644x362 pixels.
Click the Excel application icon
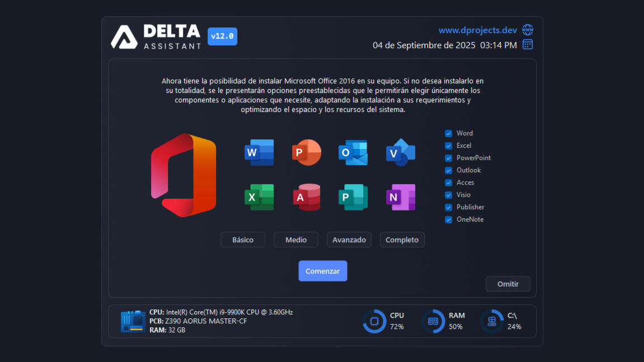point(259,197)
